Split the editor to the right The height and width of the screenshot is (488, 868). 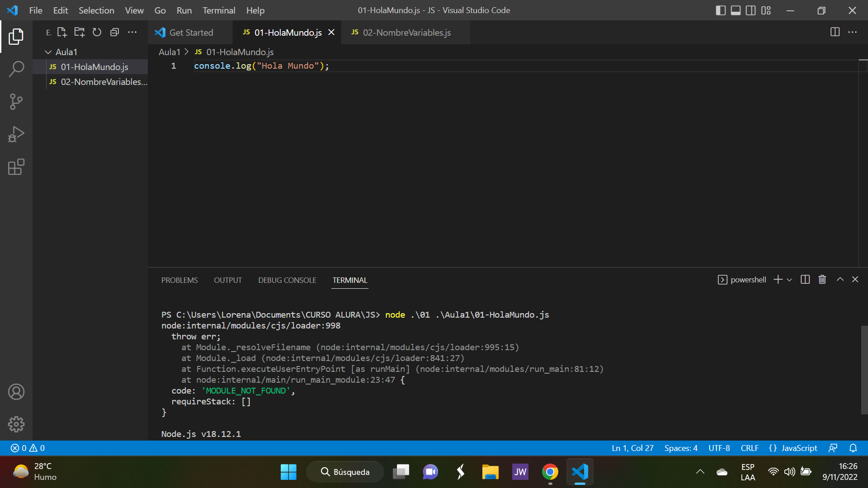tap(835, 32)
